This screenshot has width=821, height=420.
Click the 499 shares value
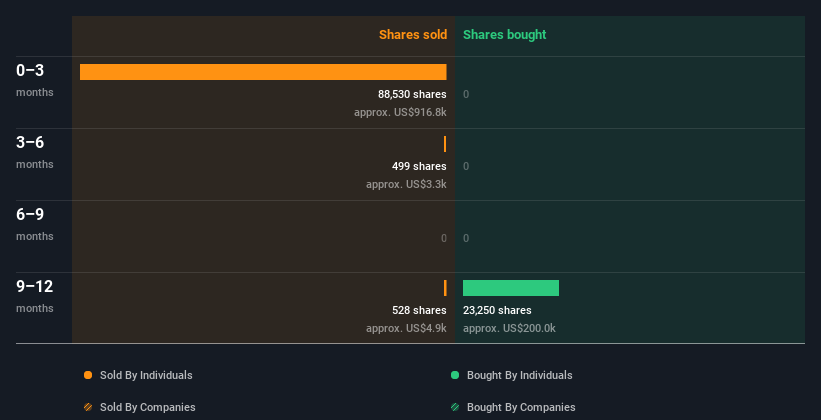click(x=419, y=166)
